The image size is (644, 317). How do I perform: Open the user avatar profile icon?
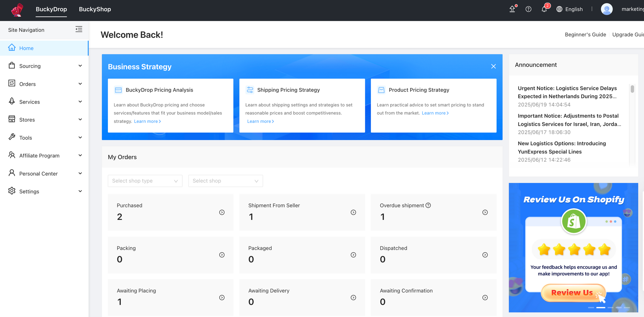pyautogui.click(x=607, y=9)
